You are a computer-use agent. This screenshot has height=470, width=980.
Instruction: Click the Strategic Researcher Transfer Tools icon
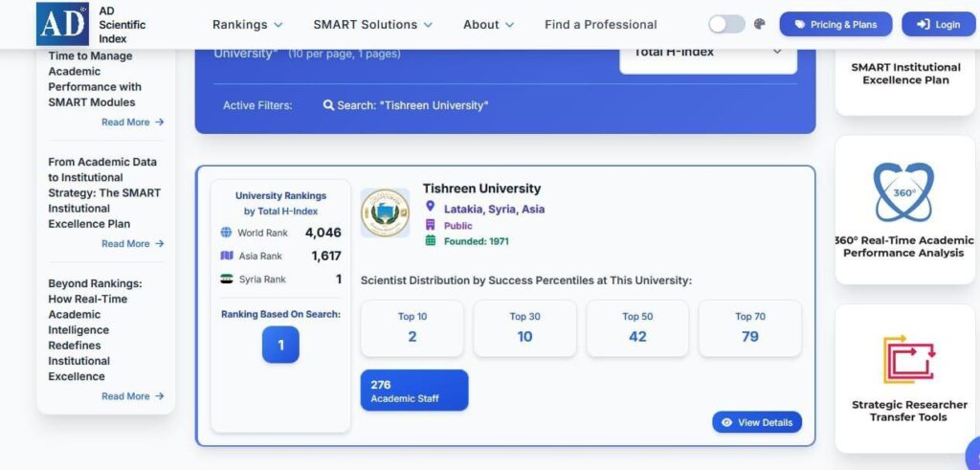tap(908, 359)
